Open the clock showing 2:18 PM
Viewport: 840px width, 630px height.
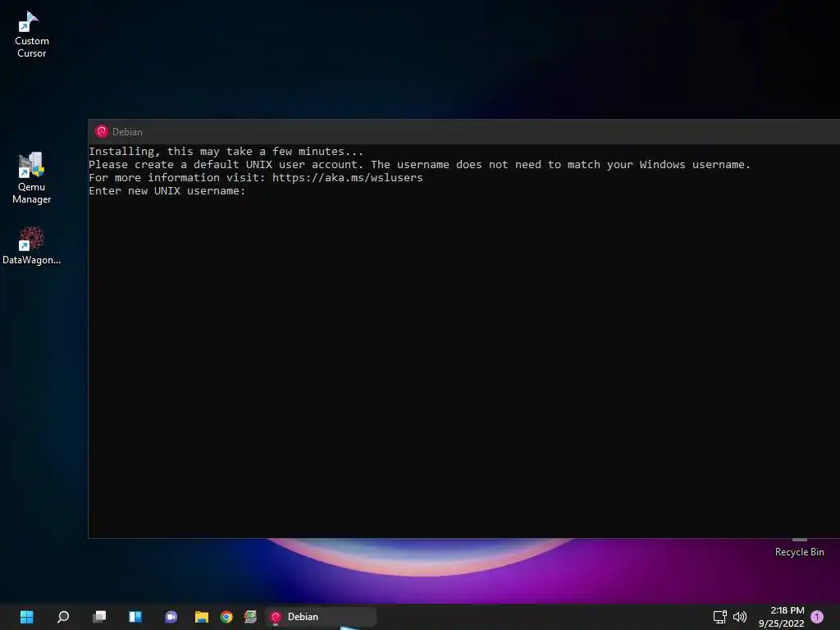(782, 617)
